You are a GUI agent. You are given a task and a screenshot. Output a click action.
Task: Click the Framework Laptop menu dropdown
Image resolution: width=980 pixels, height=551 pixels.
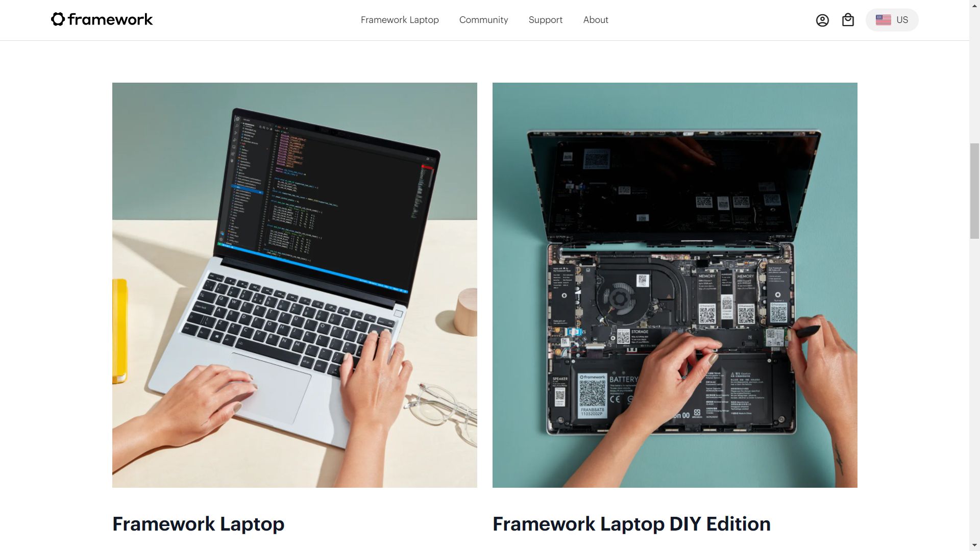[x=400, y=19]
